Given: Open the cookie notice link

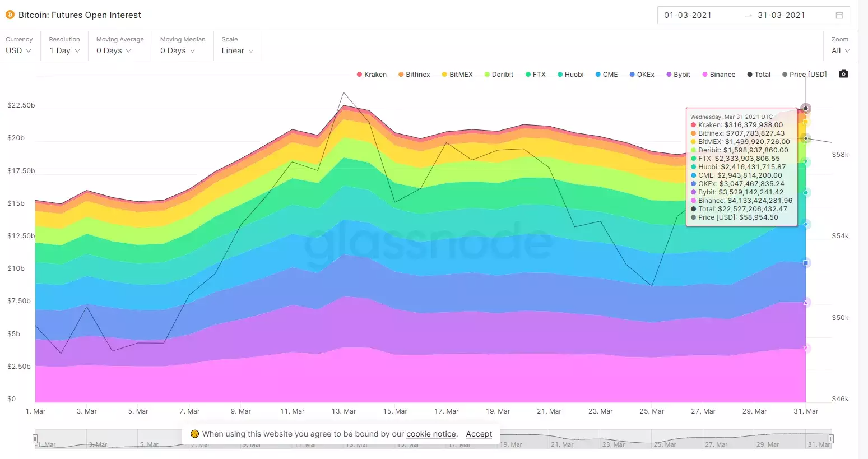Looking at the screenshot, I should pyautogui.click(x=431, y=434).
